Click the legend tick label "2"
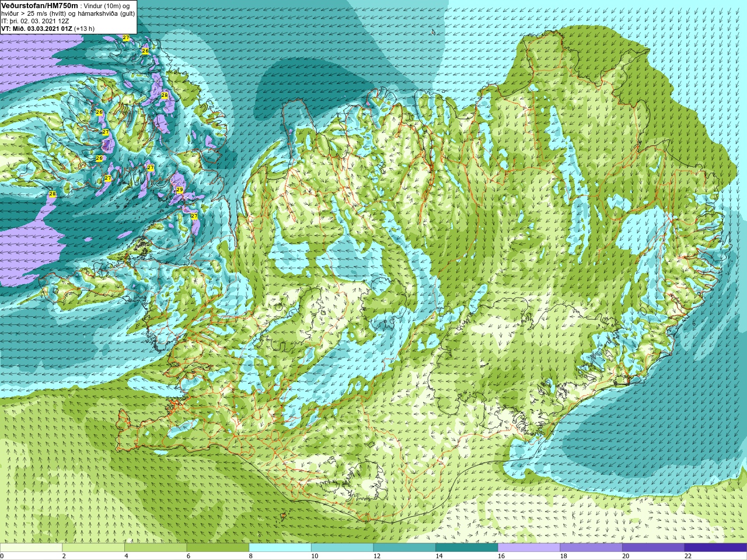The image size is (747, 560). point(64,556)
